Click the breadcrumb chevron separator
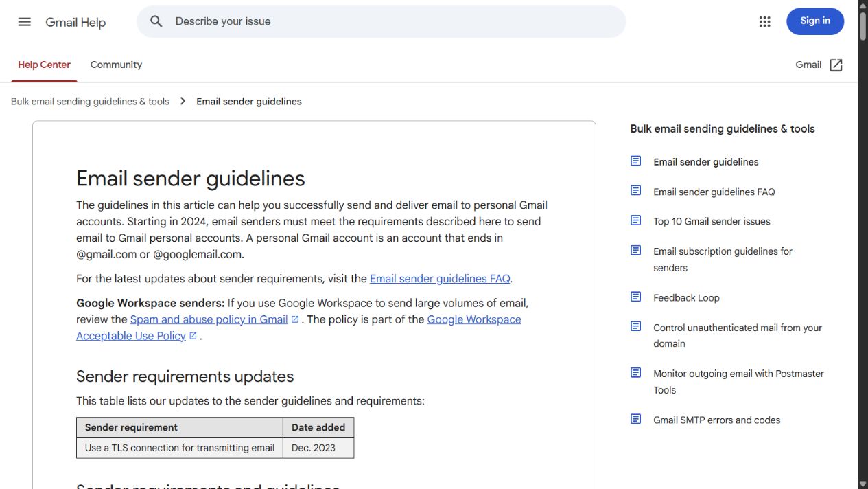This screenshot has width=868, height=489. tap(183, 101)
